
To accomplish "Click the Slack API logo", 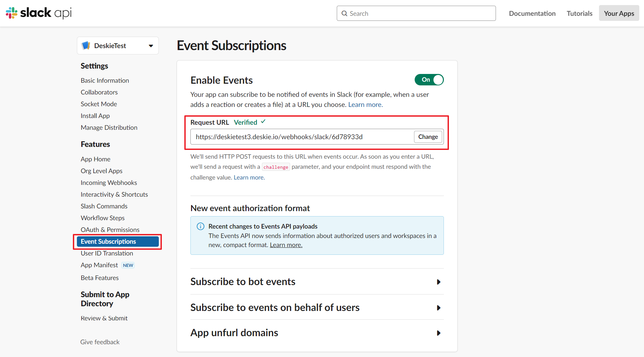I will coord(39,13).
